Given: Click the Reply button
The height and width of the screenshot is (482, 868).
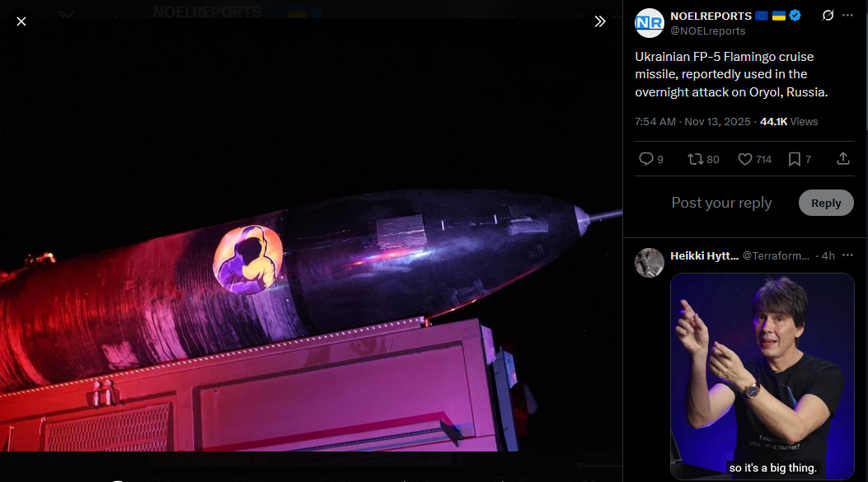Looking at the screenshot, I should pyautogui.click(x=826, y=203).
